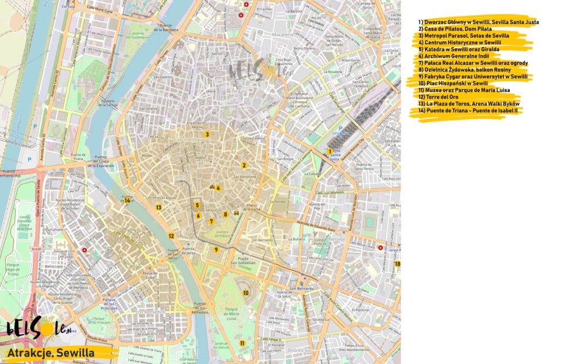Click marker 12 at Torre del Oro

(x=171, y=235)
